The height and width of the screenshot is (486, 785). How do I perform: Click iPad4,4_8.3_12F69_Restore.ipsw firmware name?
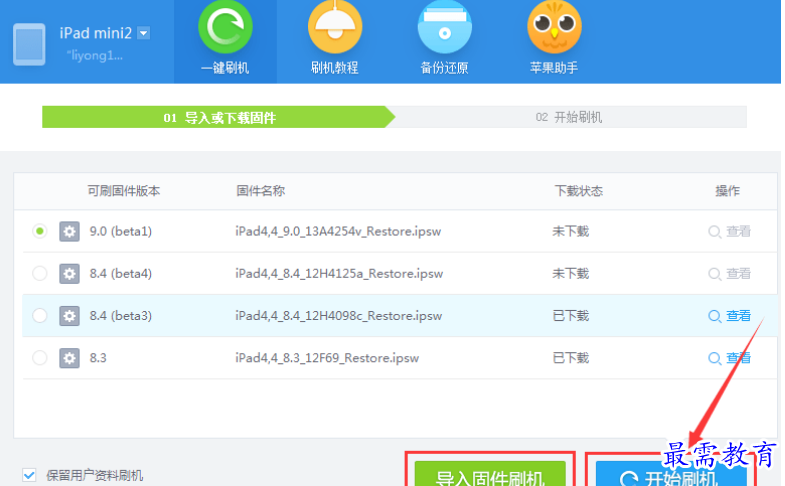coord(327,358)
